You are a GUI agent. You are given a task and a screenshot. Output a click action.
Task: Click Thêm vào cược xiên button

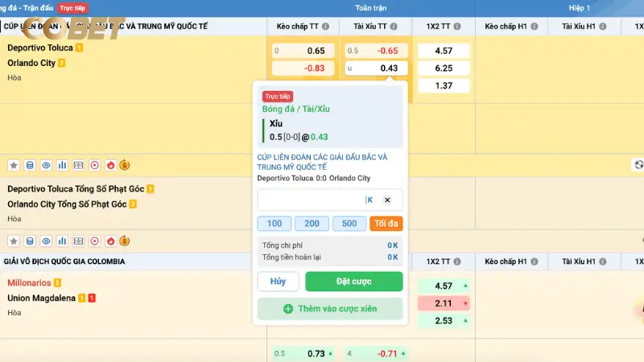(330, 309)
